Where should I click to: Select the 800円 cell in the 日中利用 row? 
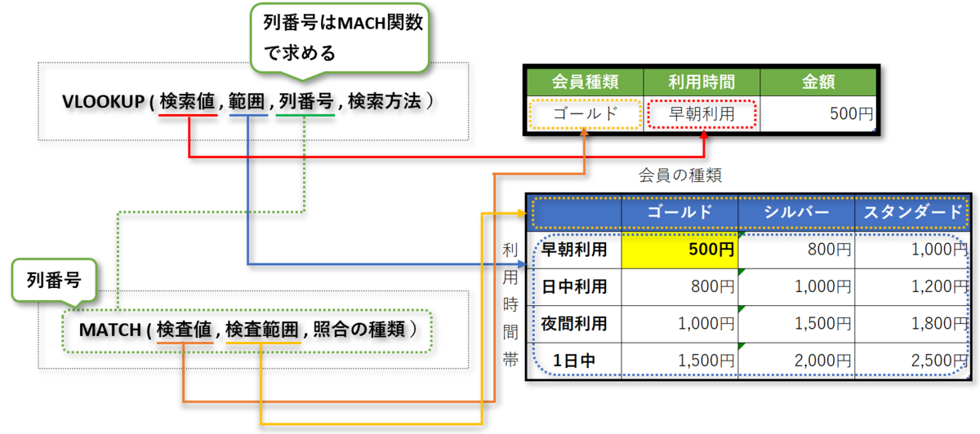[679, 287]
